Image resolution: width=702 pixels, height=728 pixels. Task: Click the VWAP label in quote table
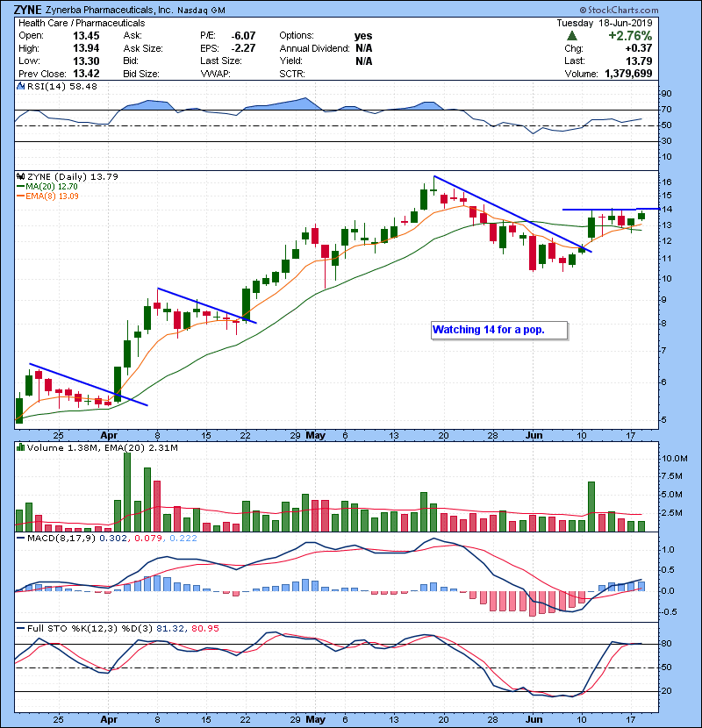coord(215,74)
